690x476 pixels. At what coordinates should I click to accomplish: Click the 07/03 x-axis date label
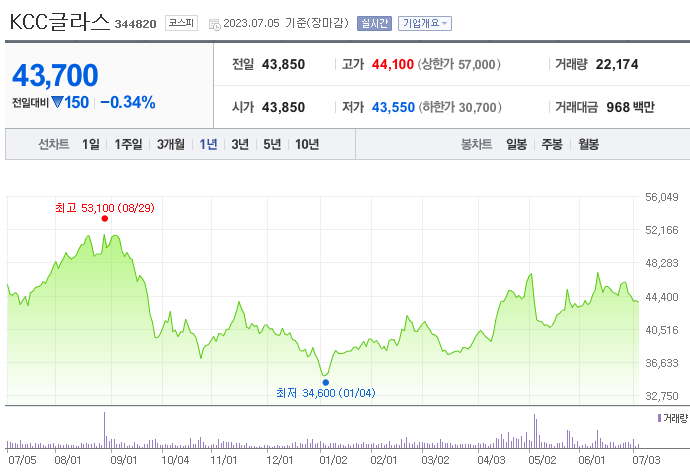pos(646,460)
